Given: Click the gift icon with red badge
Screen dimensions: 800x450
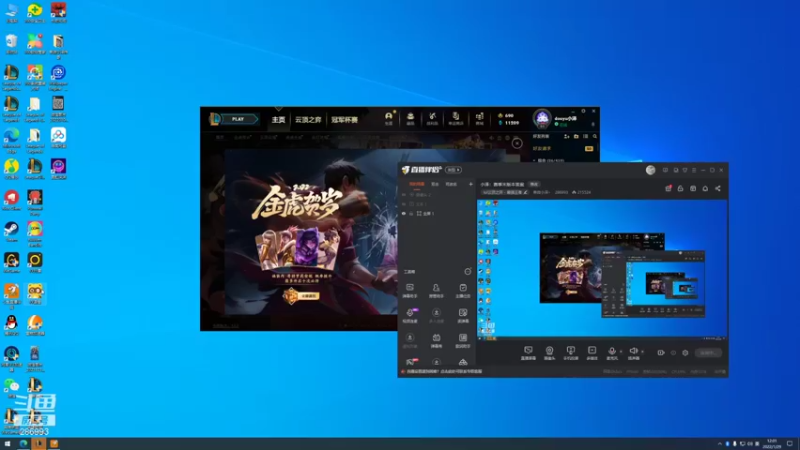Looking at the screenshot, I should point(668,188).
